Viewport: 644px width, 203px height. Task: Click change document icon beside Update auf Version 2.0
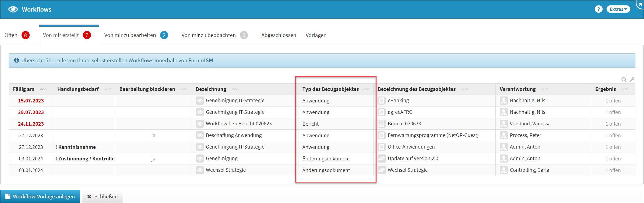click(x=381, y=159)
